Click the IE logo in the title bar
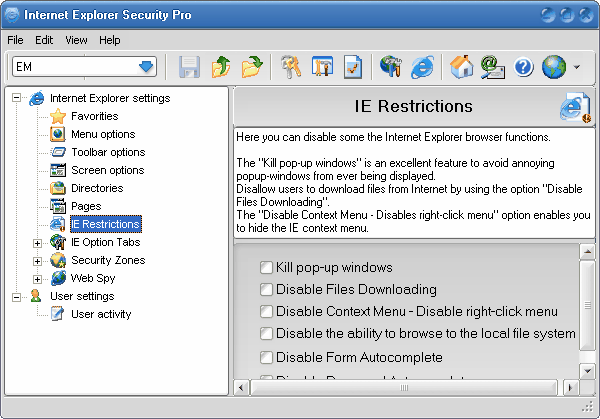Screen dimensions: 600x419 [x=12, y=15]
